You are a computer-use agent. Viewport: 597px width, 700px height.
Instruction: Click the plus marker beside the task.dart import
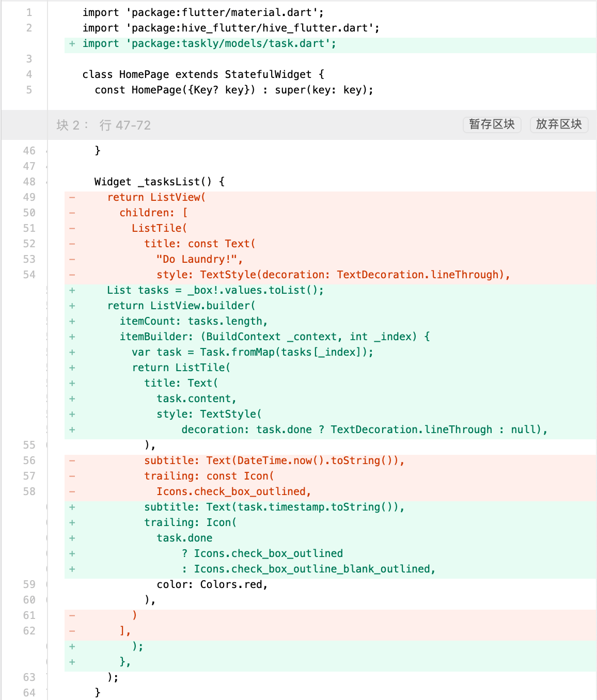[72, 44]
